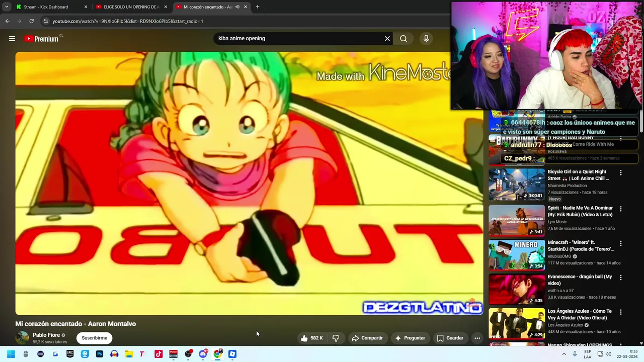Show hidden system tray icons chevron
Image resolution: width=644 pixels, height=362 pixels.
tap(564, 354)
